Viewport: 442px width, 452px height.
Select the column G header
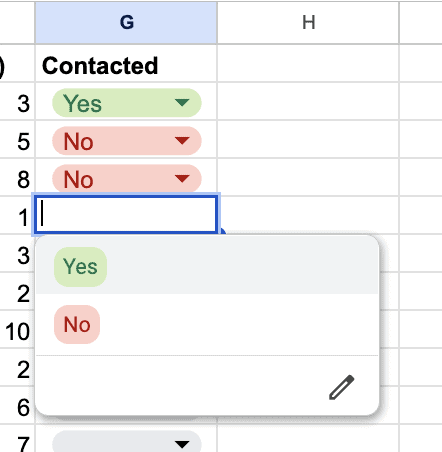pos(126,23)
